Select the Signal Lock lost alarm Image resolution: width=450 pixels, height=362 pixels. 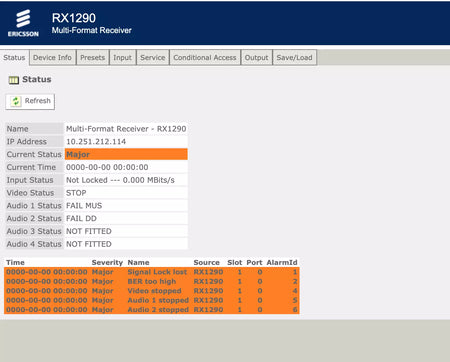pyautogui.click(x=152, y=272)
